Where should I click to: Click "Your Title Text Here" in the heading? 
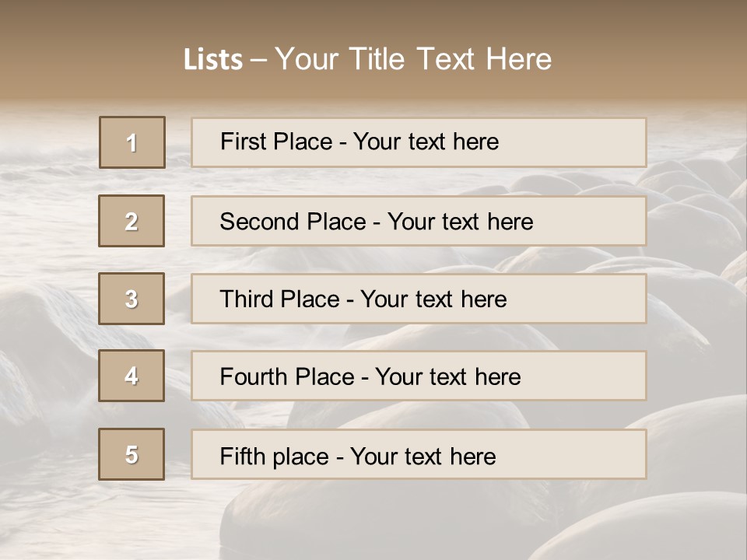(x=413, y=59)
